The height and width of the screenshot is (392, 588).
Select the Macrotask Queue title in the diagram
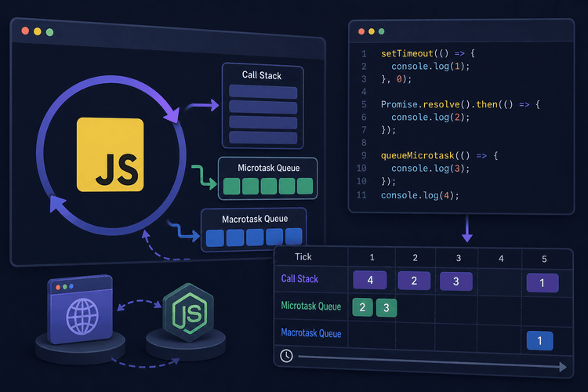coord(255,219)
